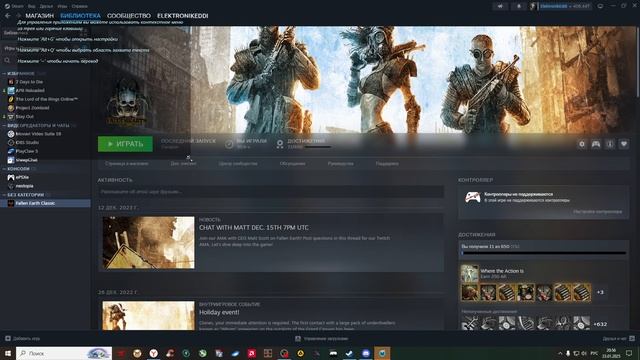Open the МАГАЗИН store tab
The image size is (640, 360).
click(x=40, y=16)
